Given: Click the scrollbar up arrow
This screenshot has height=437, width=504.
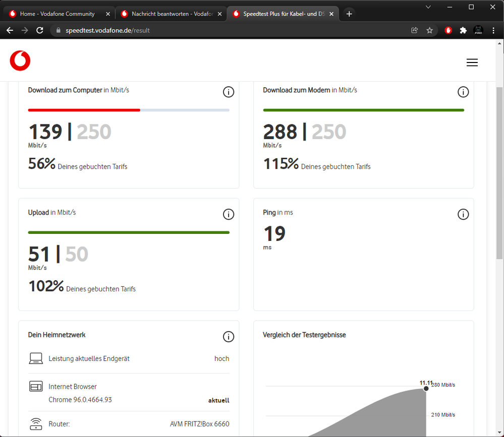Looking at the screenshot, I should [499, 43].
